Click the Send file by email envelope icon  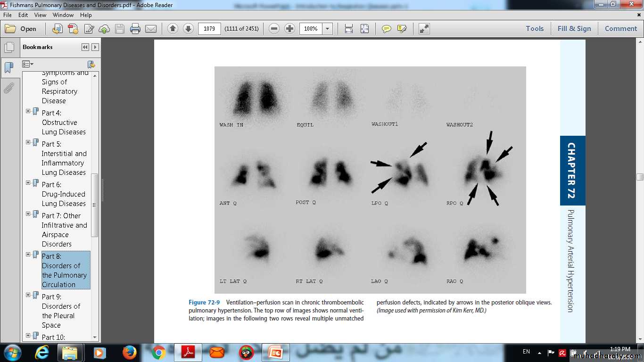click(151, 29)
